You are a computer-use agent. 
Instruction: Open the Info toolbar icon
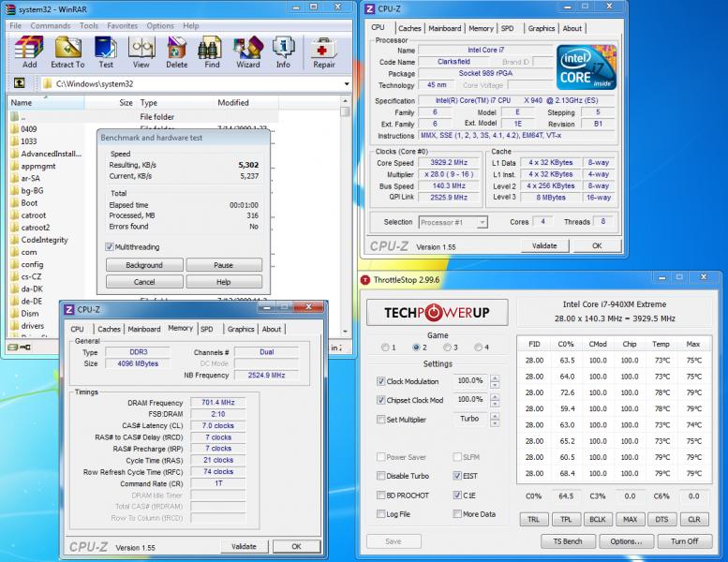283,52
